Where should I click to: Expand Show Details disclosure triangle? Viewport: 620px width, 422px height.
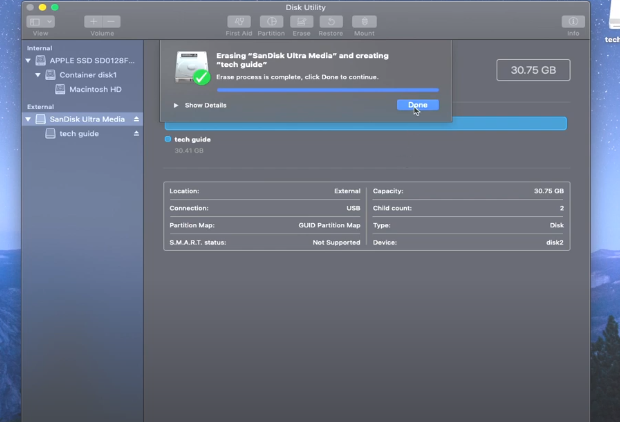[x=176, y=105]
